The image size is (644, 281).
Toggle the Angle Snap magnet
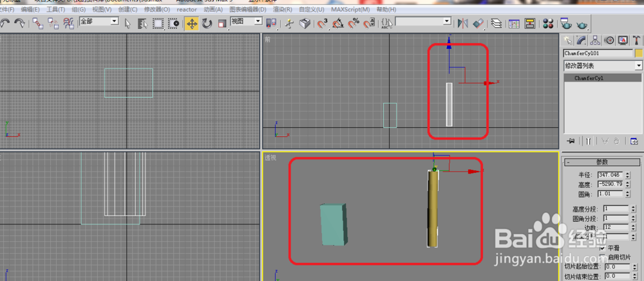coord(338,24)
